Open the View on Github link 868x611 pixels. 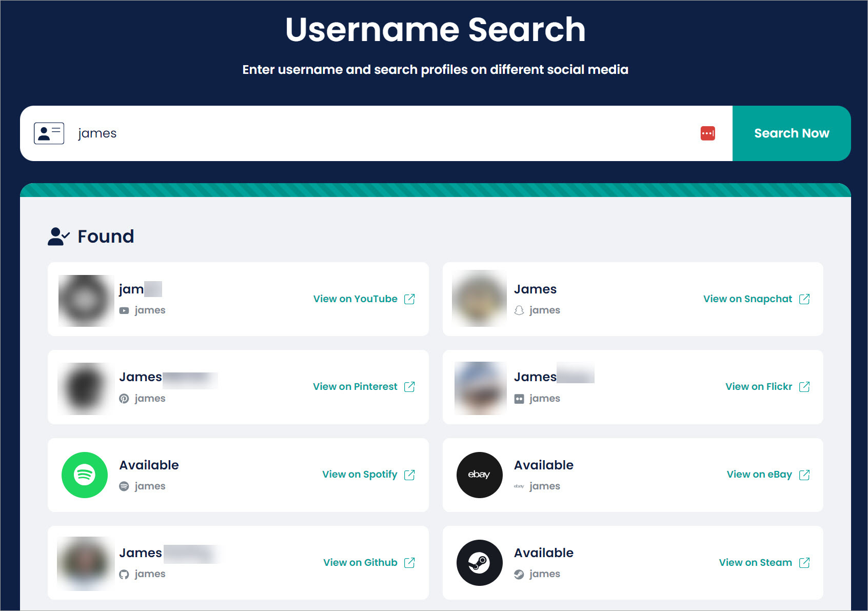[359, 562]
